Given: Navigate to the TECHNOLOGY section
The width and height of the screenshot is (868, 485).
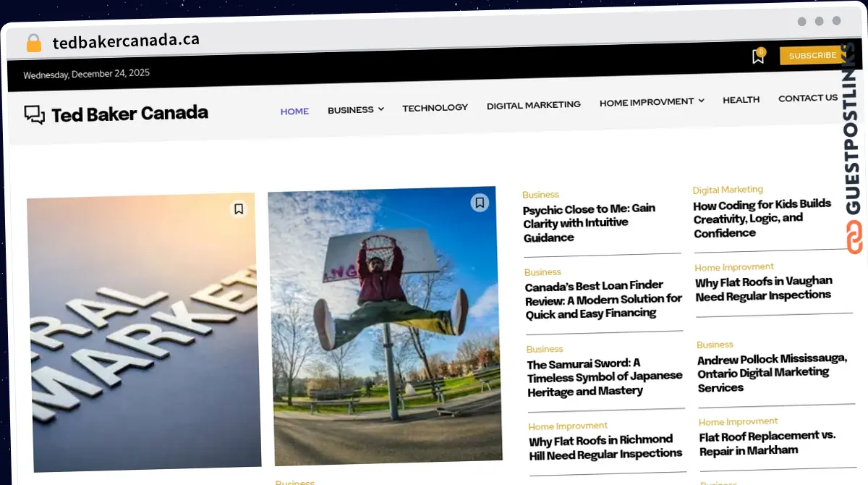Looking at the screenshot, I should 435,107.
